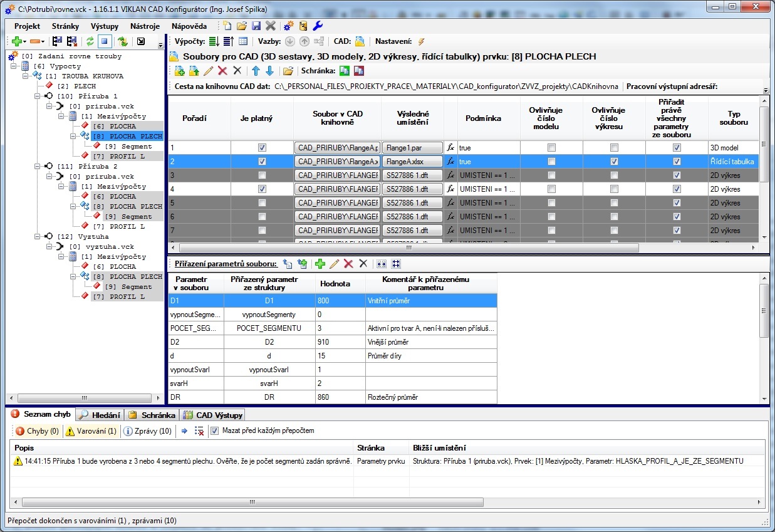Click the lightning bolt Nastavení icon
775x532 pixels.
(420, 41)
